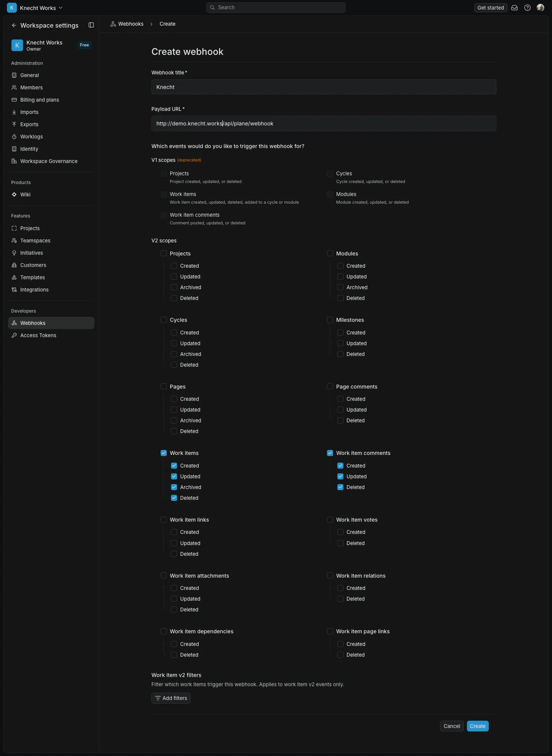This screenshot has height=756, width=552.
Task: Check Deleted under Work item votes
Action: click(x=340, y=543)
